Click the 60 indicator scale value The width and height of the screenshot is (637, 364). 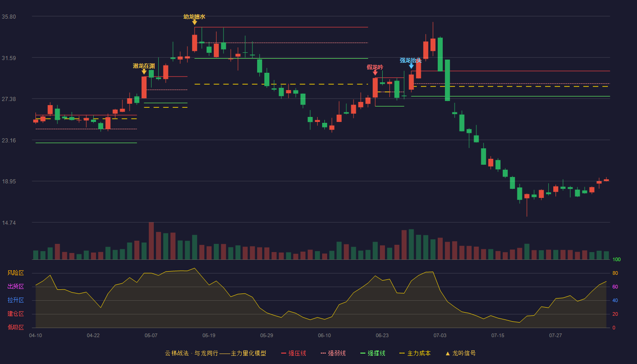tap(615, 287)
